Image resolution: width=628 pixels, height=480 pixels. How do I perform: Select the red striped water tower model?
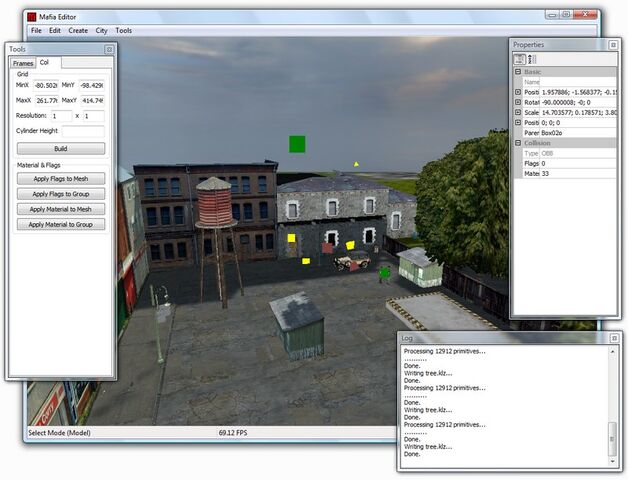215,204
